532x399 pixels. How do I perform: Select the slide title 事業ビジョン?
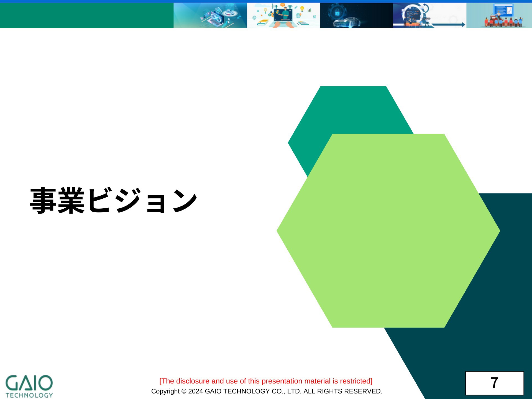tap(114, 200)
